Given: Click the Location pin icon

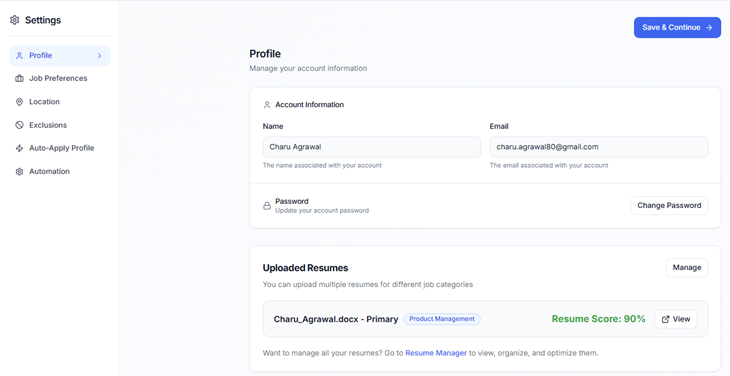Looking at the screenshot, I should tap(19, 102).
